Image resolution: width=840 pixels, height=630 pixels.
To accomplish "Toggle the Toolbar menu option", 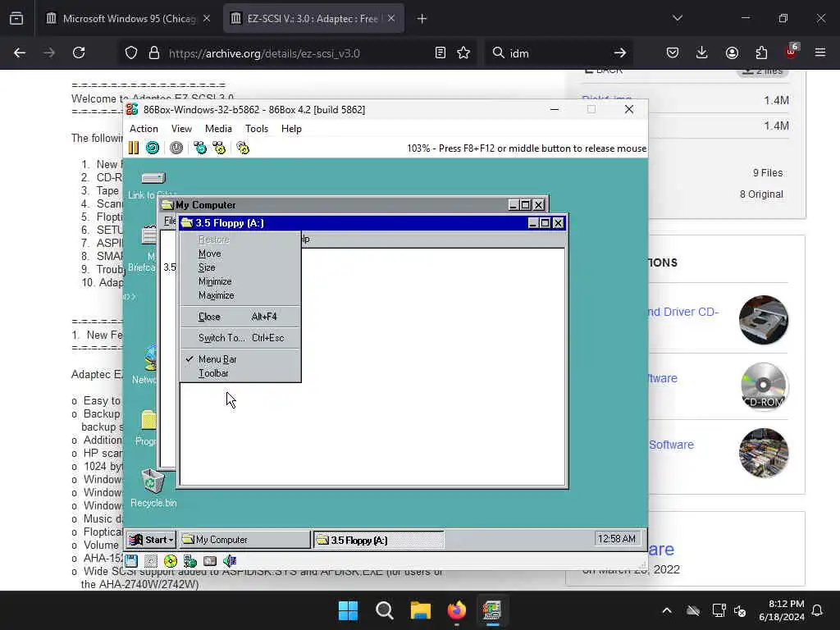I will pos(240,373).
